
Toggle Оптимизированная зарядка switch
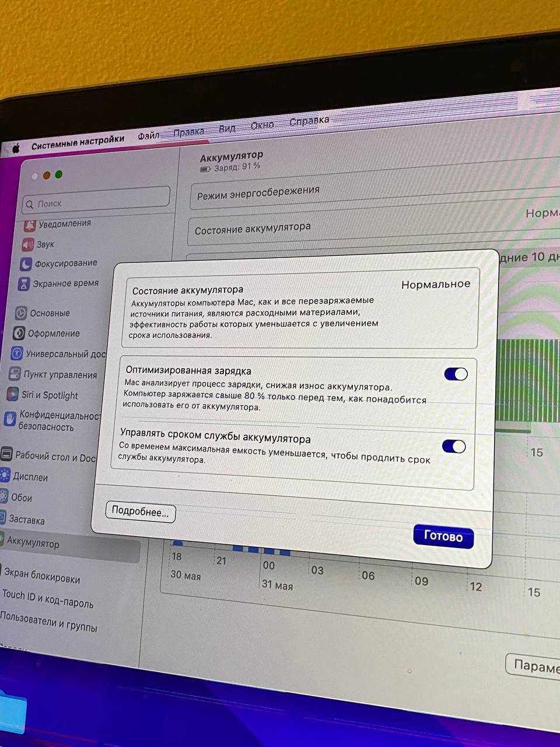pos(456,374)
